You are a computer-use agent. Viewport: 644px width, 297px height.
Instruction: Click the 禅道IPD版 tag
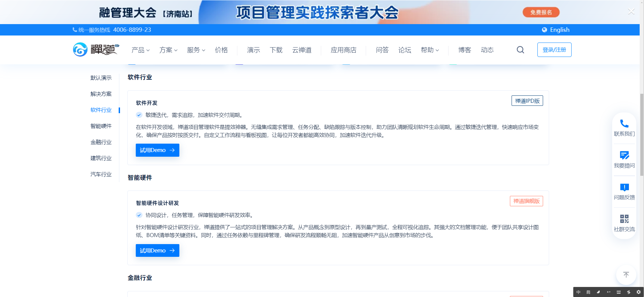[527, 101]
